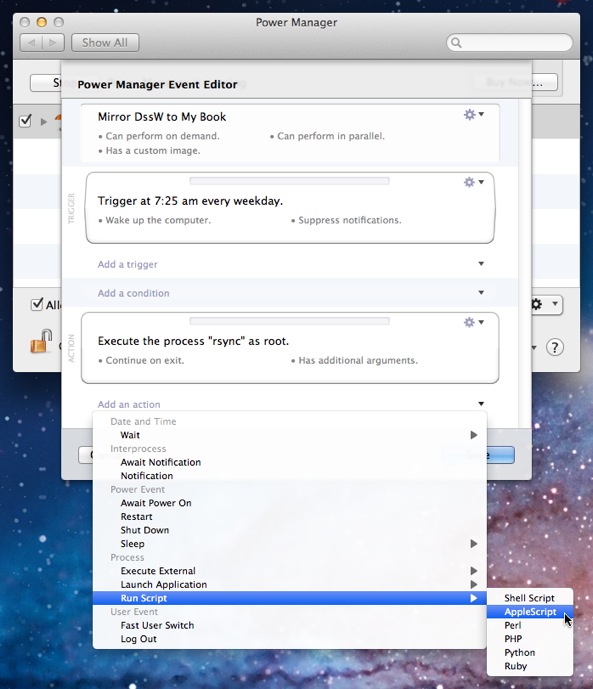Select AppleScript in the submenu

pyautogui.click(x=530, y=612)
